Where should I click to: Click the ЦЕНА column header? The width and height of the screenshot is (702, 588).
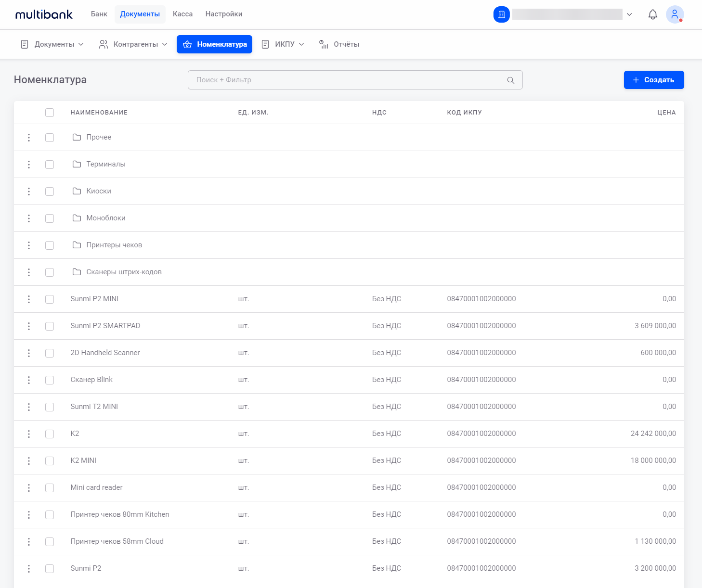pos(666,113)
